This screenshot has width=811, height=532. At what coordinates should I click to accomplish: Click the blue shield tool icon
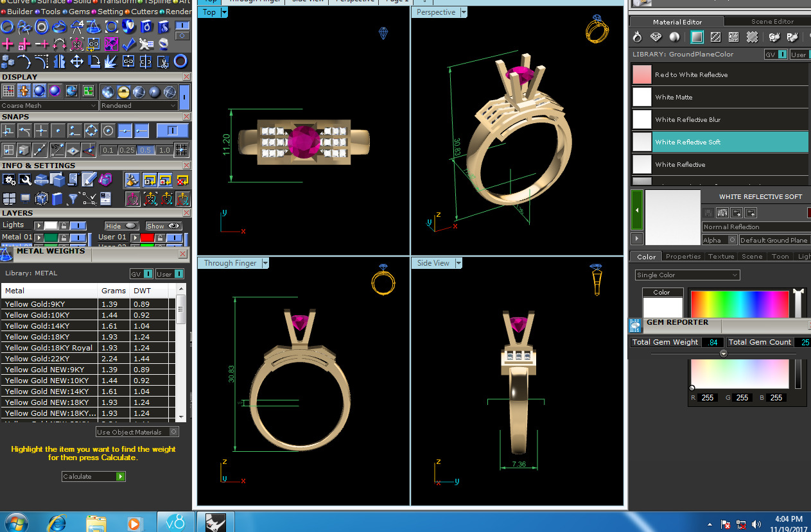[x=129, y=26]
